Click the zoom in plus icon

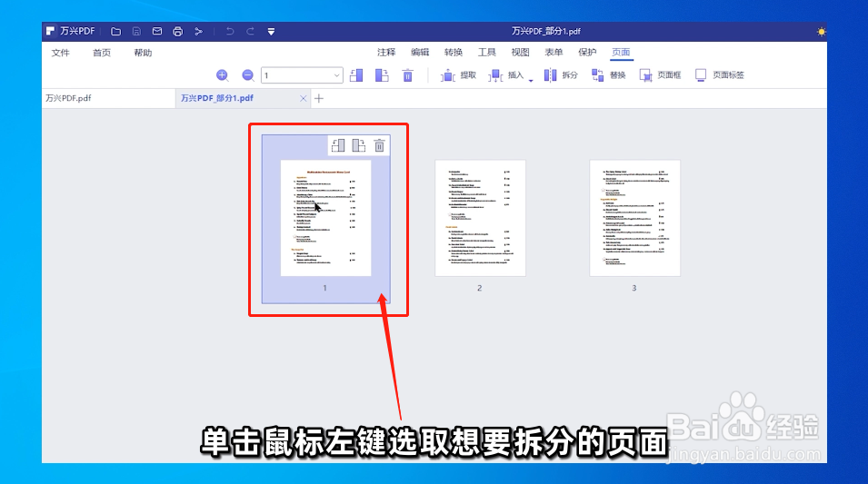tap(222, 75)
